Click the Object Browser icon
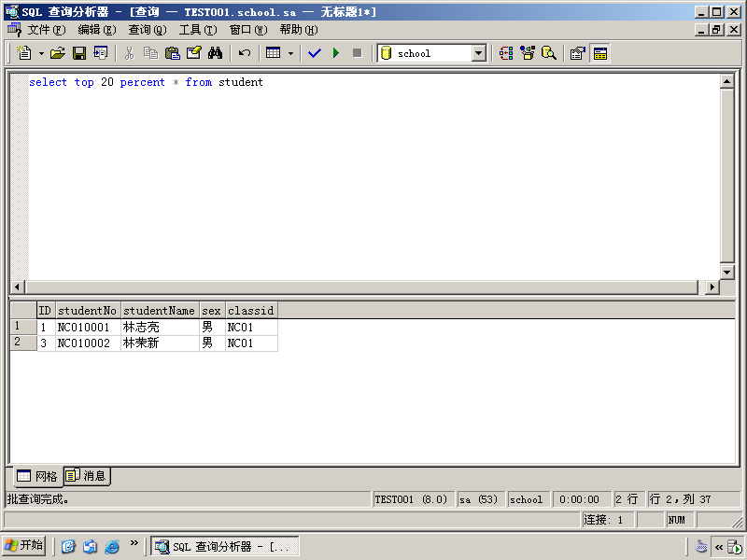747x560 pixels. (x=528, y=53)
